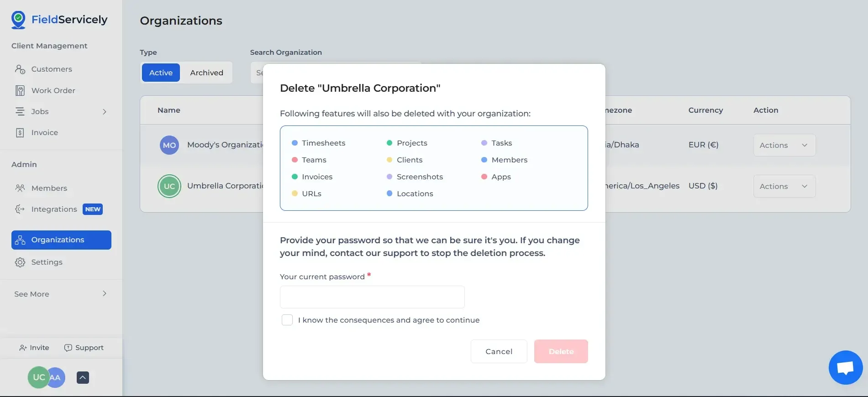Expand the Jobs submenu chevron

pos(105,112)
